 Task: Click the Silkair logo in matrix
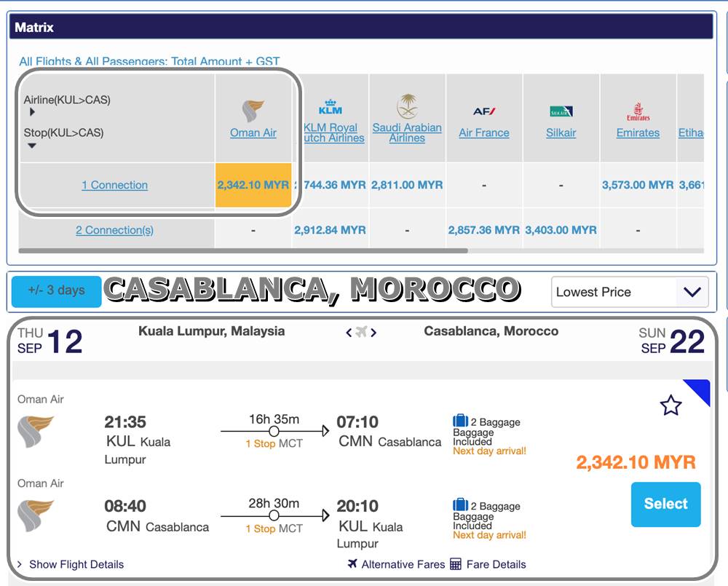tap(561, 111)
